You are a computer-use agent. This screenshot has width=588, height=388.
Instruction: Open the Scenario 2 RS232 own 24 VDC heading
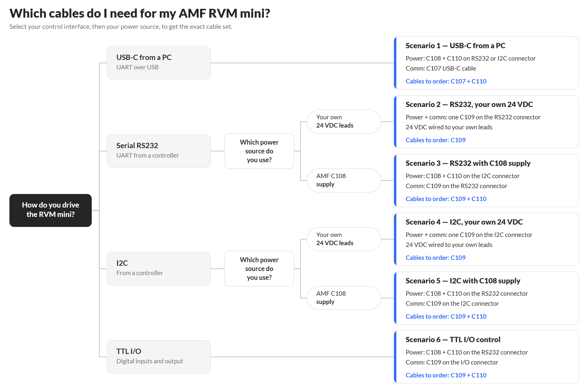click(469, 104)
